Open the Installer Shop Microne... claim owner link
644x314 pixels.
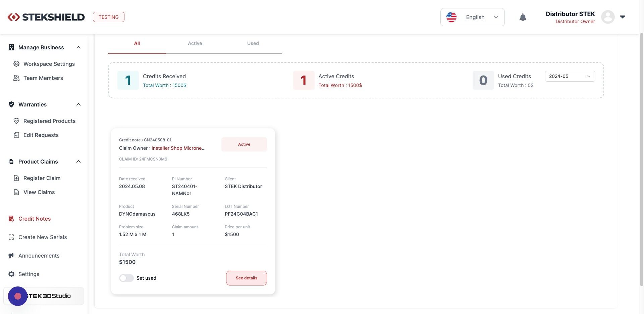coord(178,148)
